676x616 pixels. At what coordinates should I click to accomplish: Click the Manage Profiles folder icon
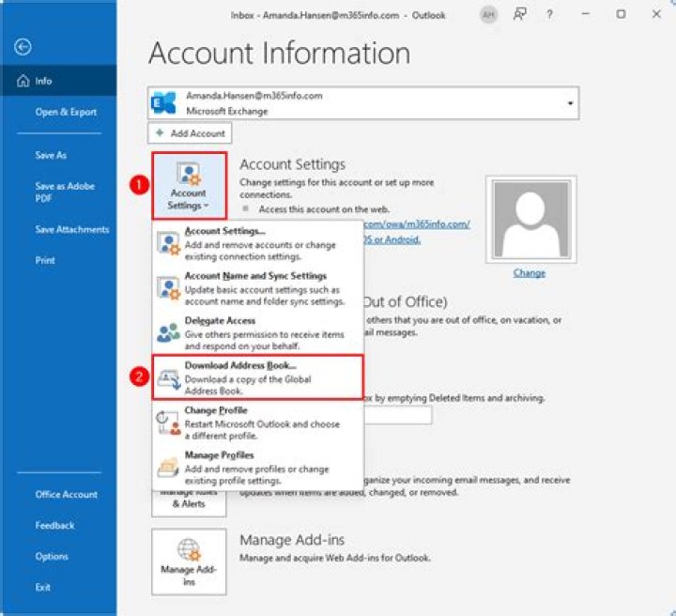pyautogui.click(x=168, y=468)
